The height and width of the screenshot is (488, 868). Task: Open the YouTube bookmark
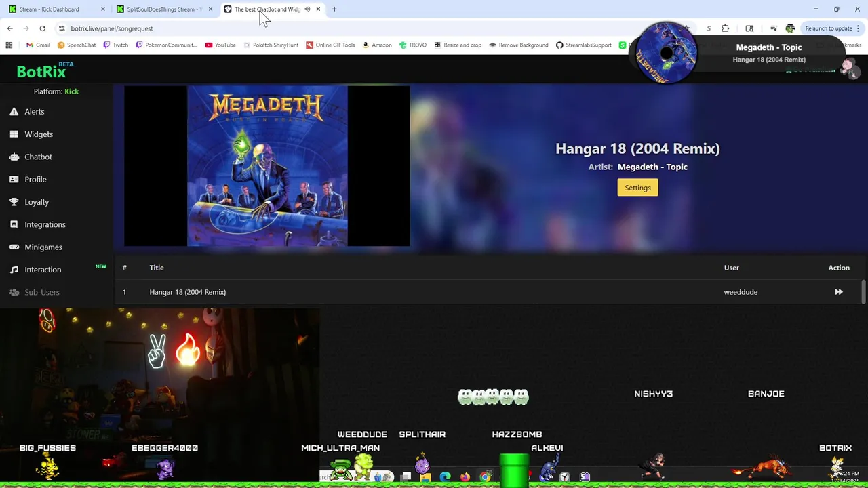tap(220, 45)
